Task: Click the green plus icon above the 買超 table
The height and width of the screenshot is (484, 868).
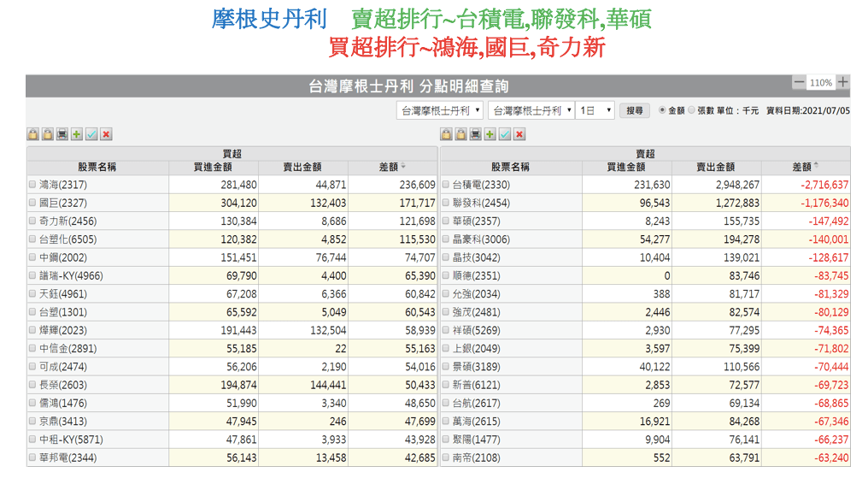Action: [x=77, y=134]
